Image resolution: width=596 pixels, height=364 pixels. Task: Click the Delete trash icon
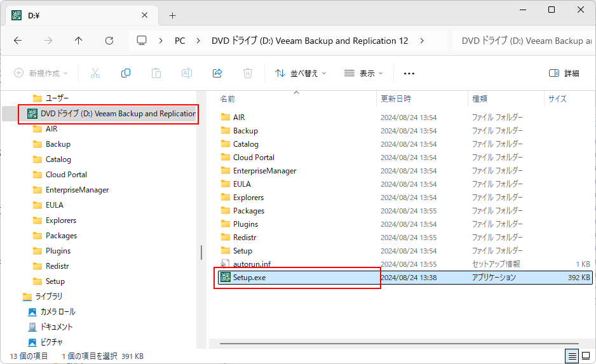coord(247,73)
